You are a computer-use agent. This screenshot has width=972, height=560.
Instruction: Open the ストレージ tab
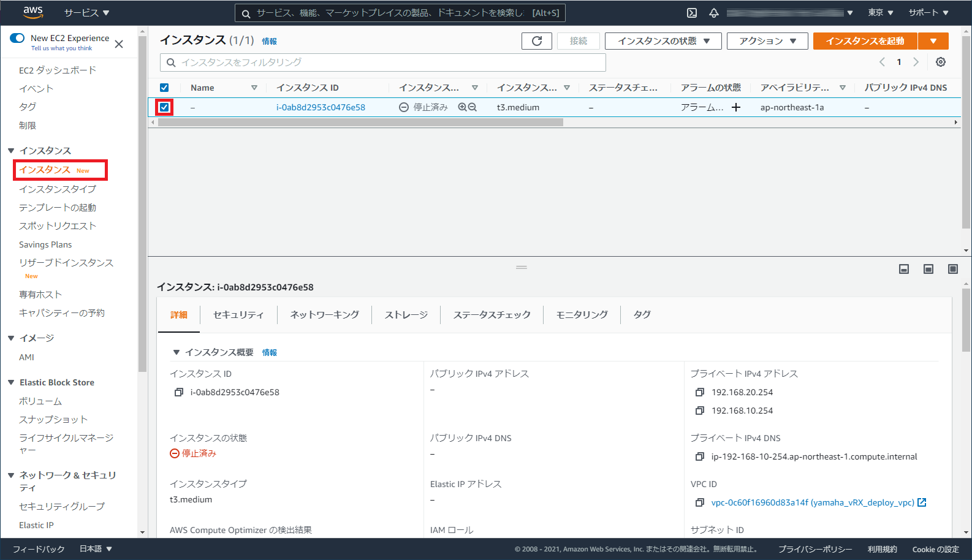pyautogui.click(x=406, y=315)
